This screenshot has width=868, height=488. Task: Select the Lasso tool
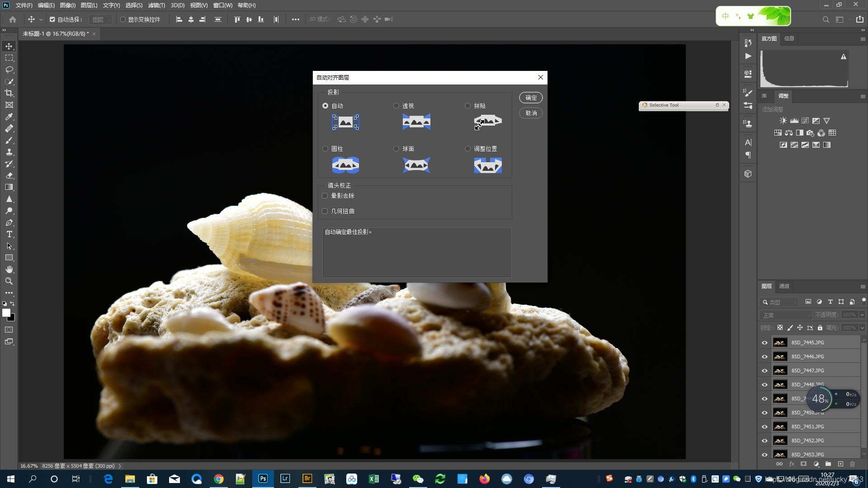point(9,70)
